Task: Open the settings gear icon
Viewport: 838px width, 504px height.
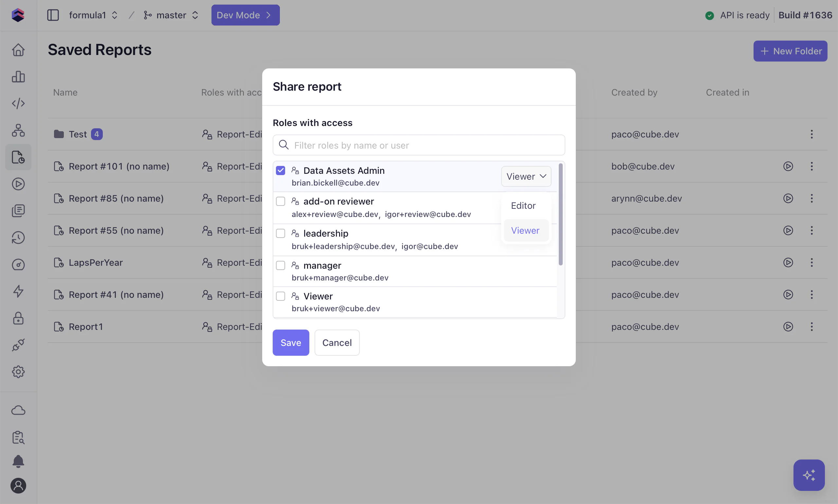Action: tap(18, 371)
